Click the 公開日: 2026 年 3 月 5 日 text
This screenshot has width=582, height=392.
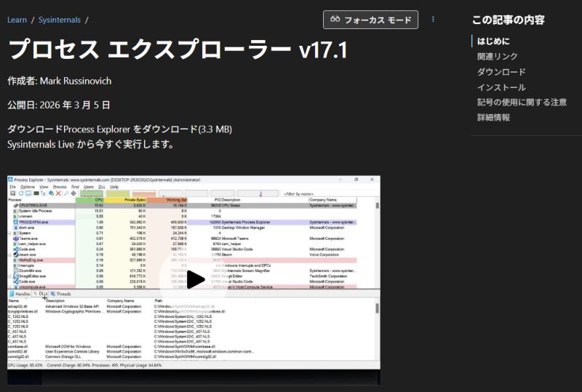point(59,105)
